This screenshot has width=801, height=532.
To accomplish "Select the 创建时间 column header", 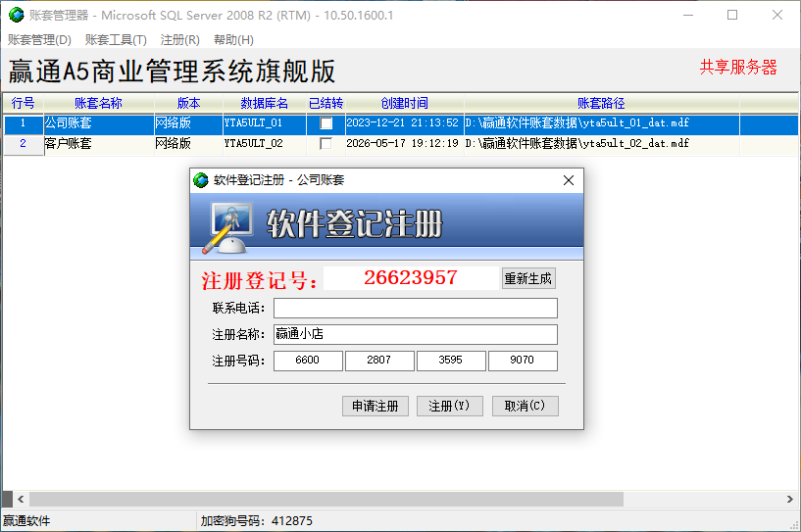I will [x=405, y=103].
